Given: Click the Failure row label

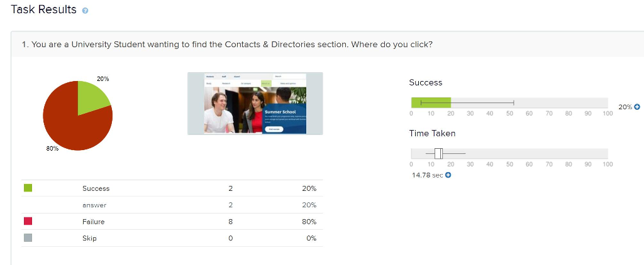Looking at the screenshot, I should (x=94, y=222).
